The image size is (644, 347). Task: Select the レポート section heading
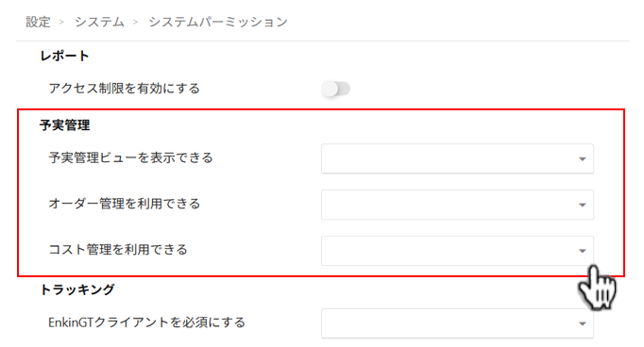pos(64,56)
